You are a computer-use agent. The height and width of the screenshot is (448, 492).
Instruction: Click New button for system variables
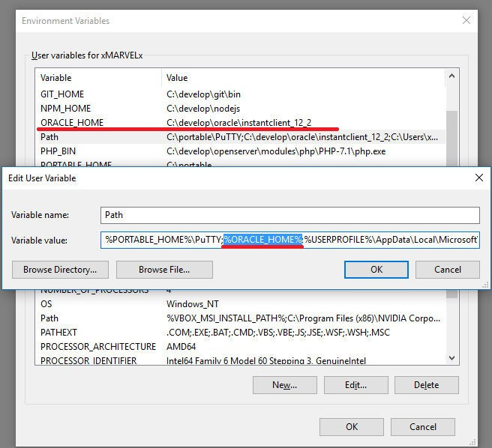284,385
